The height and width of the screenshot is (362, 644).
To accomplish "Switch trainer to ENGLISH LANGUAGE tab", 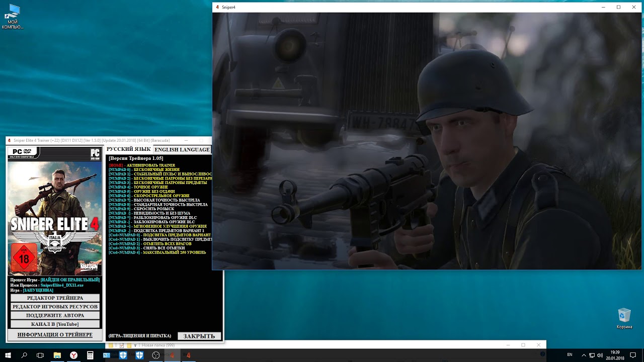I will [182, 149].
